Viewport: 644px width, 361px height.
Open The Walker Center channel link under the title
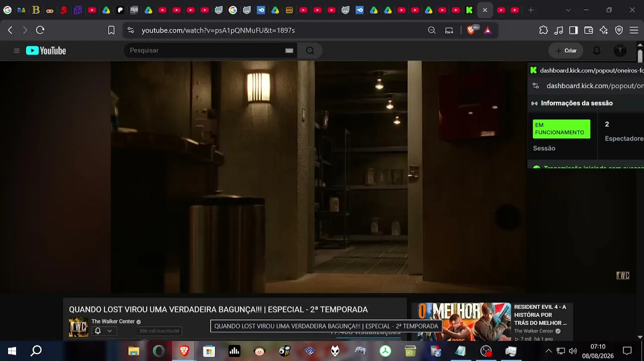(x=113, y=321)
